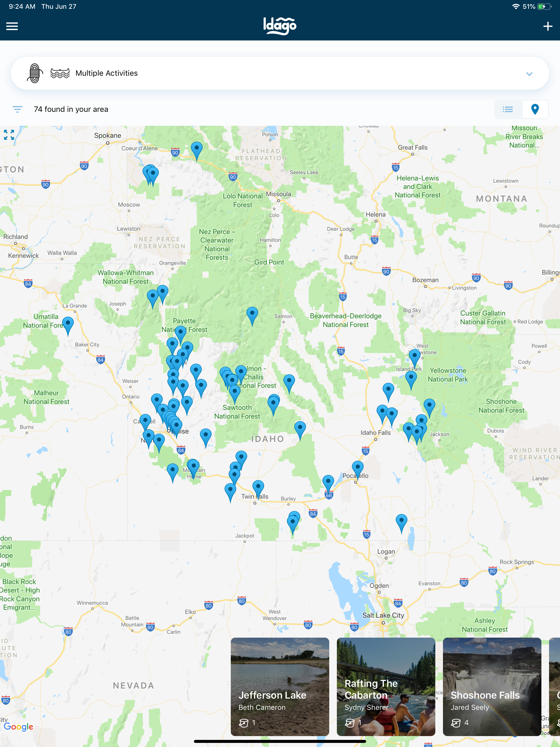The image size is (560, 747).
Task: Open the Multiple Activities selector field
Action: pos(280,73)
